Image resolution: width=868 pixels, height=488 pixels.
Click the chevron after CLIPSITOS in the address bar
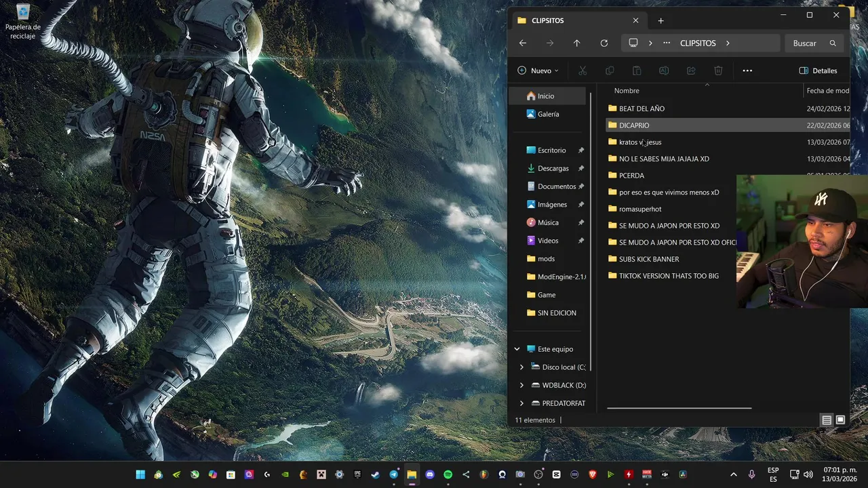(728, 43)
